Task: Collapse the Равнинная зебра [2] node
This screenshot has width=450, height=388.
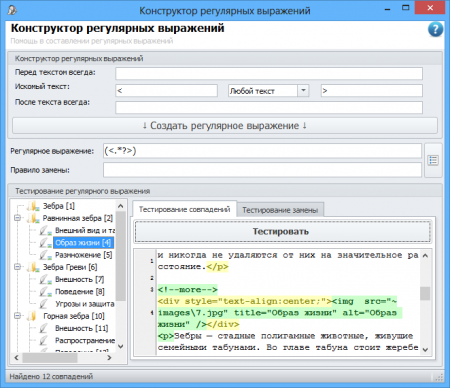Action: coord(17,218)
